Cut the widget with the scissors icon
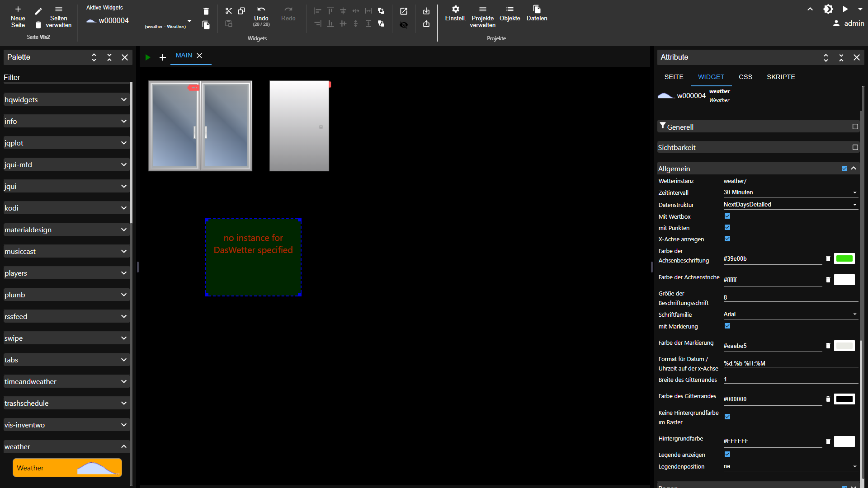Image resolution: width=868 pixels, height=488 pixels. (x=229, y=11)
